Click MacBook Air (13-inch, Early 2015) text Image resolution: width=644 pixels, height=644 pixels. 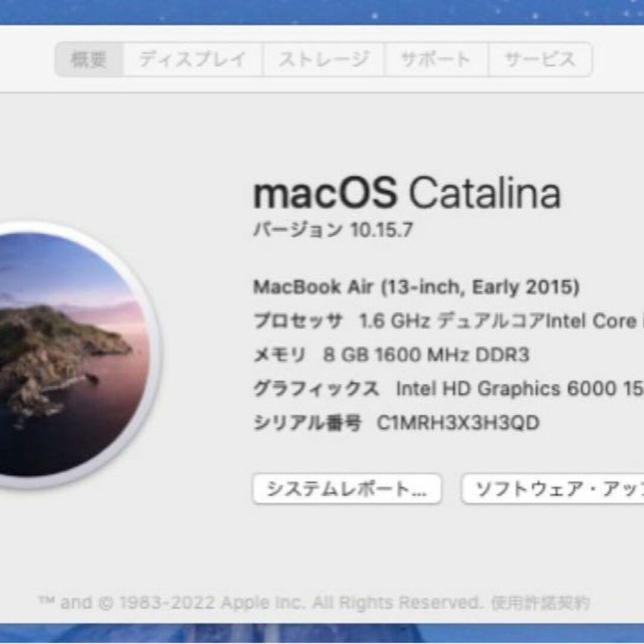(416, 287)
